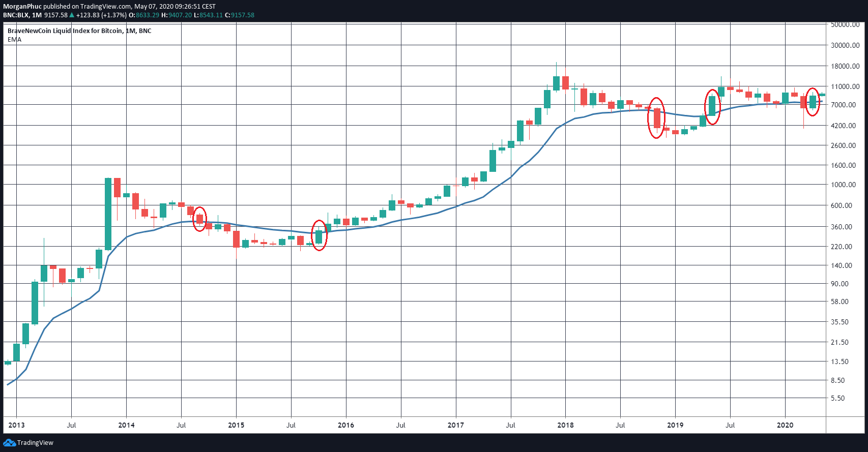Click the red circle around the 2020 candle
This screenshot has width=868, height=452.
(813, 102)
